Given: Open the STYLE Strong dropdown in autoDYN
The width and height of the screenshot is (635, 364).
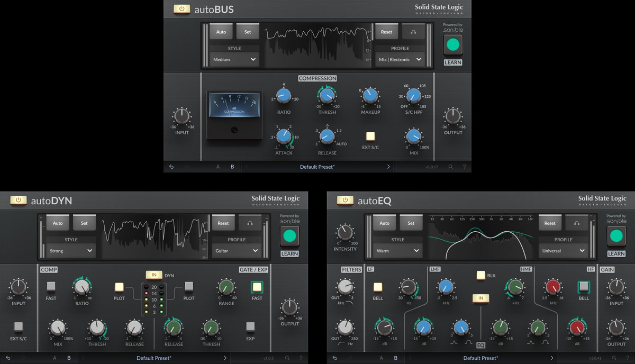Looking at the screenshot, I should coord(71,251).
